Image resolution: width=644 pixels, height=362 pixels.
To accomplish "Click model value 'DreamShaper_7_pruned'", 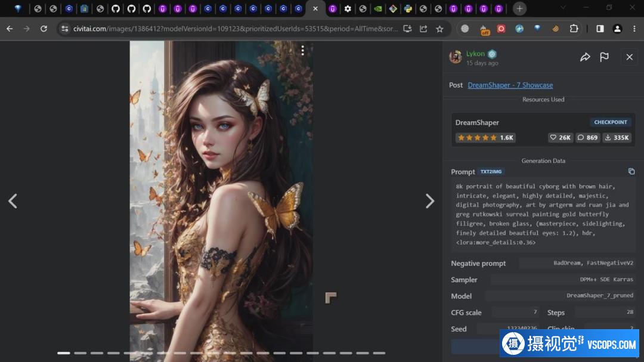I will coord(600,295).
